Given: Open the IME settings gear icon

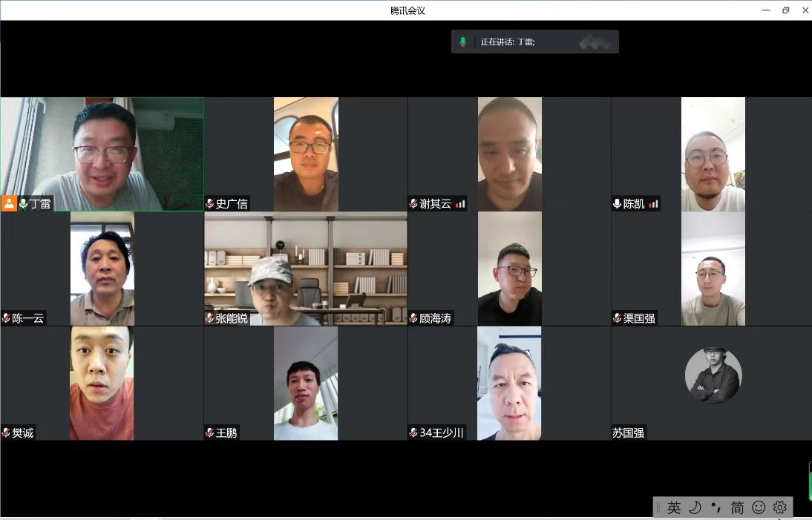Looking at the screenshot, I should click(779, 507).
